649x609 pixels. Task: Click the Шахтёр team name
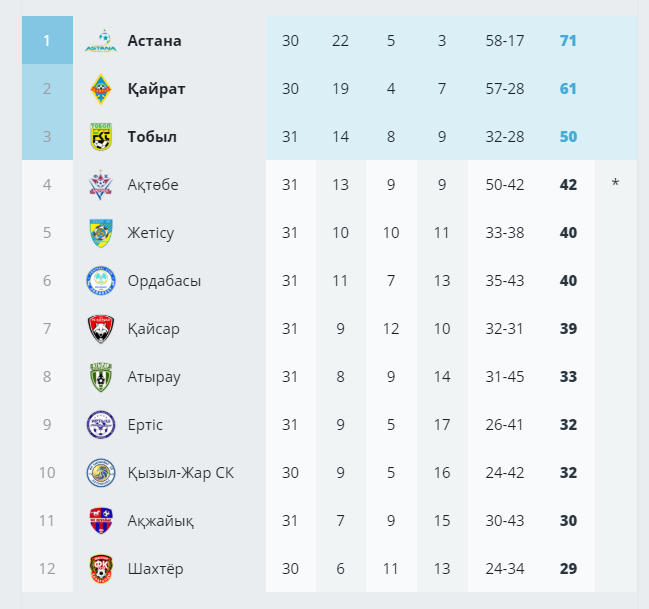click(156, 568)
